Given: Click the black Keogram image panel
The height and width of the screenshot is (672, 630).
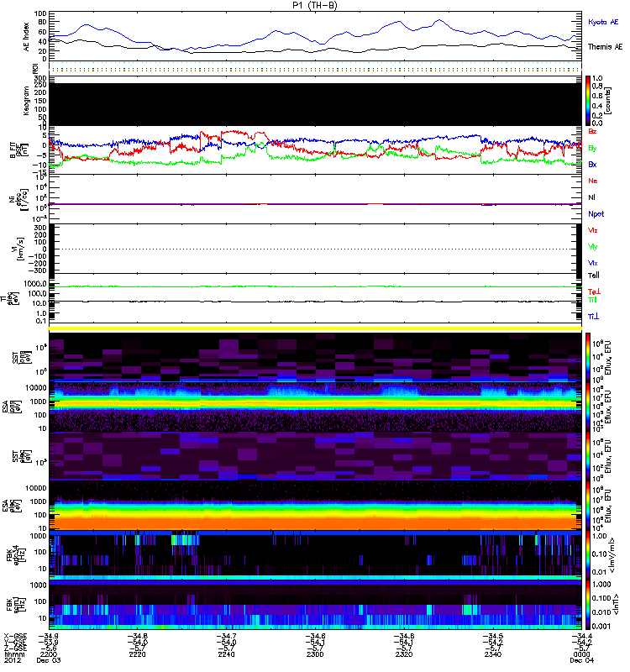Looking at the screenshot, I should click(x=316, y=104).
